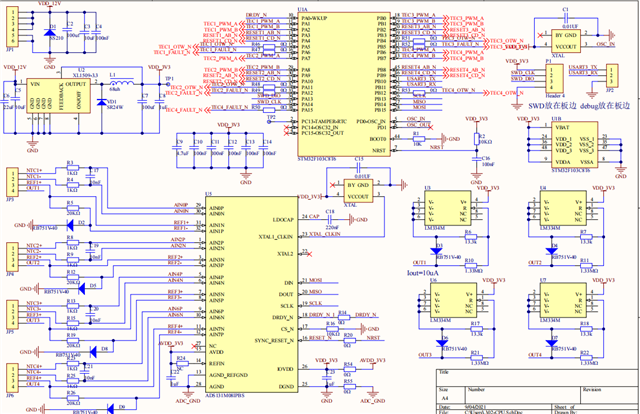Image resolution: width=640 pixels, height=414 pixels.
Task: Click the Title field in title block
Action: (538, 378)
